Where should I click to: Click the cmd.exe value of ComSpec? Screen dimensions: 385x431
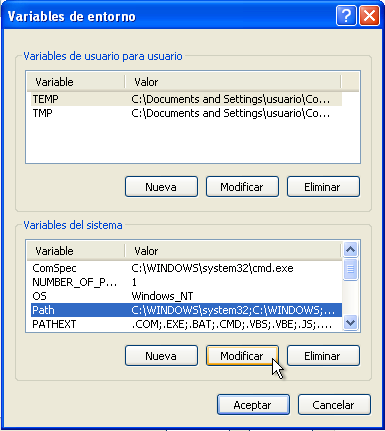(x=212, y=268)
